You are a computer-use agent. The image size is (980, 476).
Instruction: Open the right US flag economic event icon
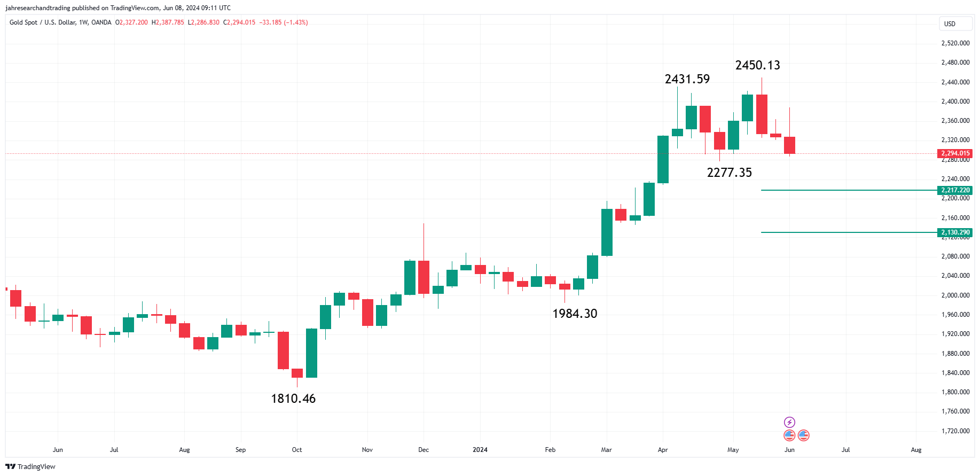[x=803, y=435]
